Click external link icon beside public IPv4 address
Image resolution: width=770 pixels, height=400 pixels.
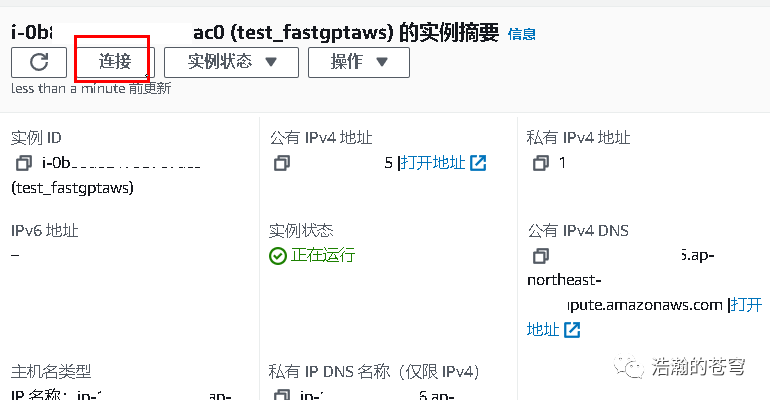click(478, 163)
